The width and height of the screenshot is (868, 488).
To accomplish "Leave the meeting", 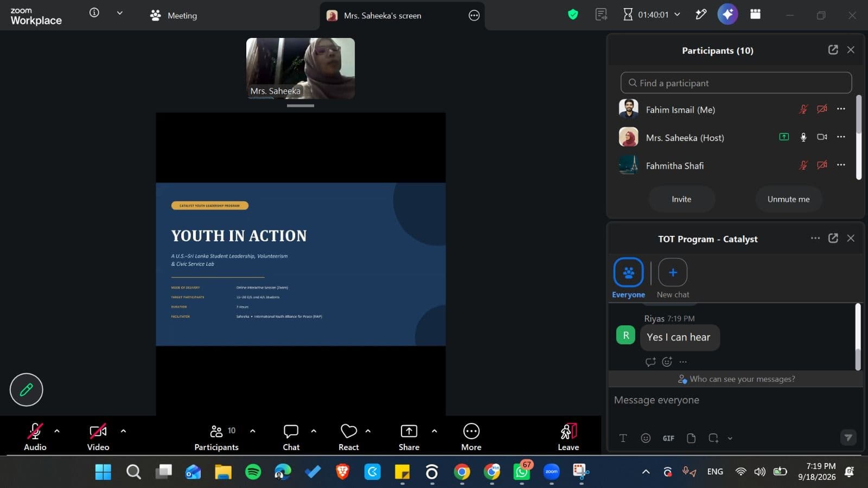I will [x=569, y=436].
